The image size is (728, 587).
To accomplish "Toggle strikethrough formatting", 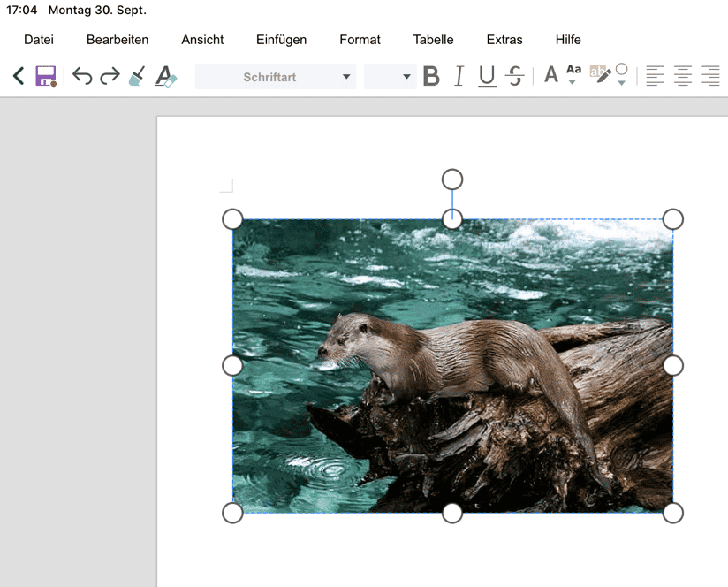I will 515,76.
